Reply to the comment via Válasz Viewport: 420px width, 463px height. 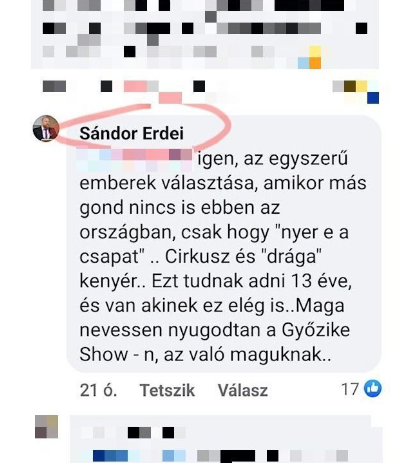click(243, 390)
